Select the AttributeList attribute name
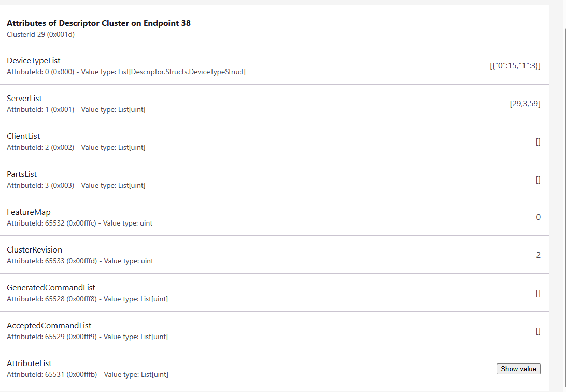The image size is (566, 392). tap(29, 363)
